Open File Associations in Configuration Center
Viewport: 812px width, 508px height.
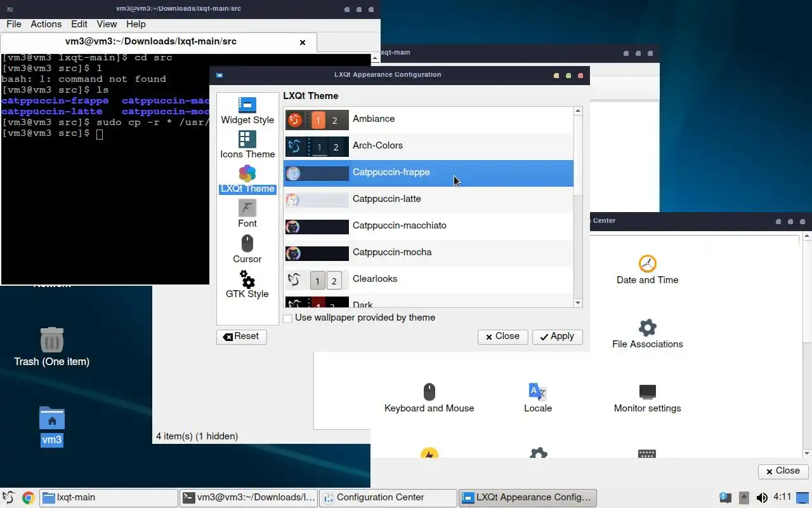click(x=647, y=334)
